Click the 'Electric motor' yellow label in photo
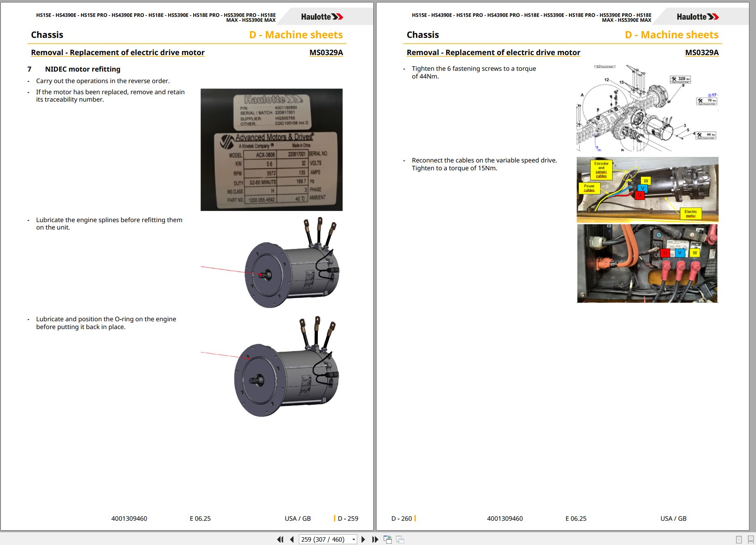The image size is (756, 545). coord(691,213)
